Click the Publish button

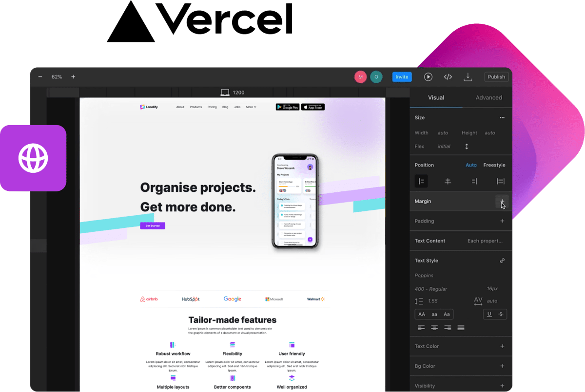(x=496, y=76)
